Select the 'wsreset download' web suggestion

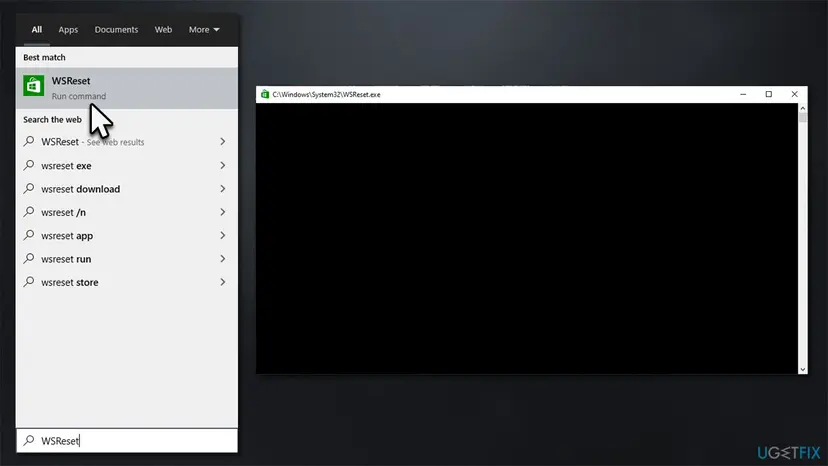coord(127,189)
